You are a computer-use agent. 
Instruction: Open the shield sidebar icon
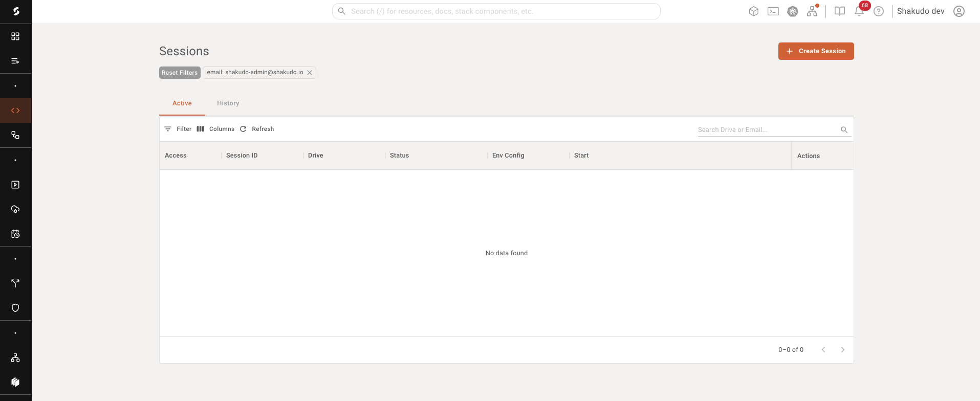coord(15,308)
